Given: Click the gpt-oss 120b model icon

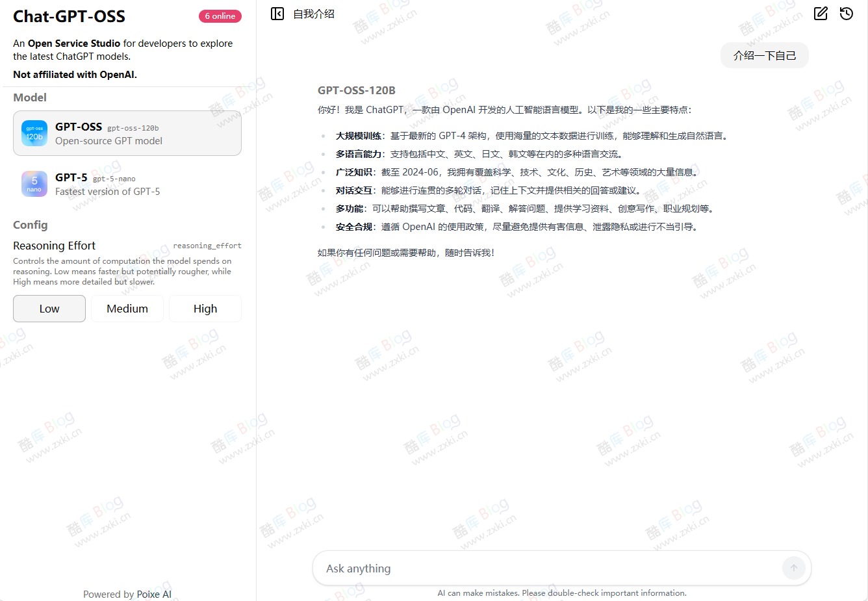Looking at the screenshot, I should click(34, 133).
